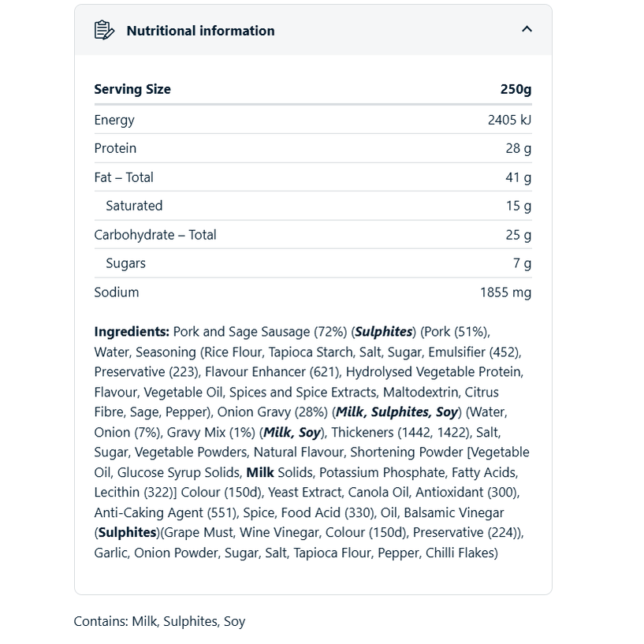This screenshot has height=644, width=644.
Task: Click the Sugars sub-row label
Action: coord(125,263)
